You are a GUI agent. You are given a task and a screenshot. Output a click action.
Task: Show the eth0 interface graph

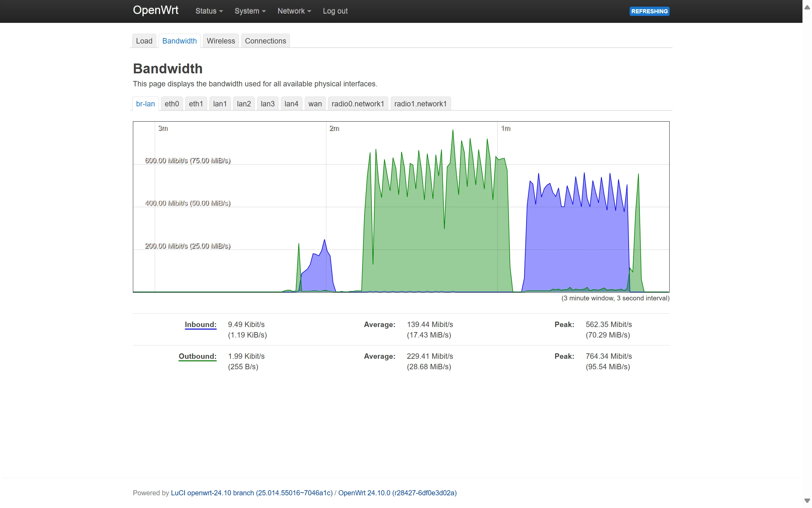(x=172, y=104)
